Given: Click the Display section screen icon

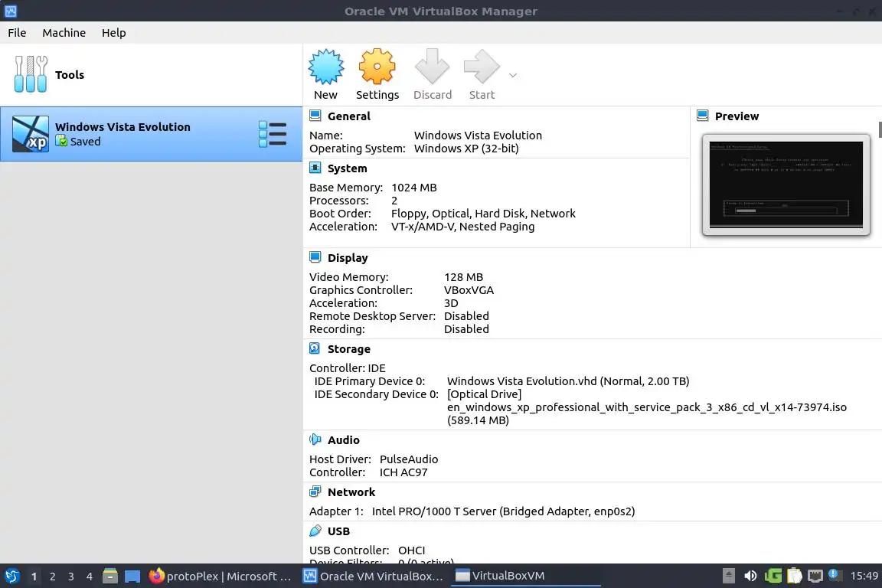Looking at the screenshot, I should click(x=315, y=258).
